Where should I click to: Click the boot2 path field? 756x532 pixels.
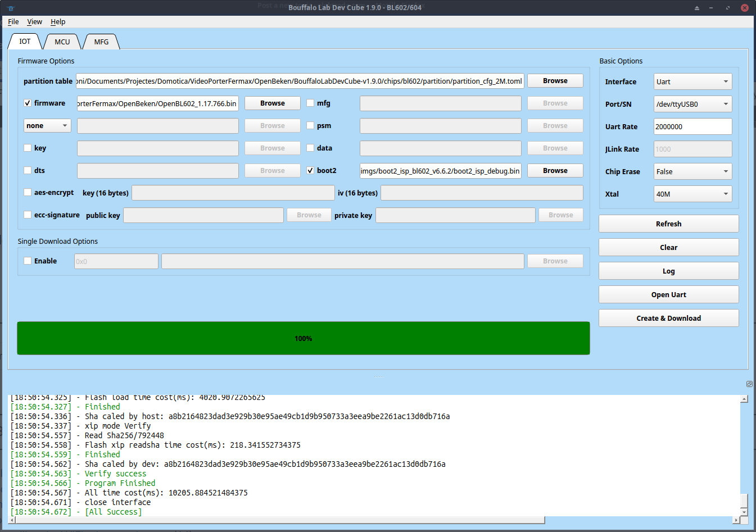[441, 171]
